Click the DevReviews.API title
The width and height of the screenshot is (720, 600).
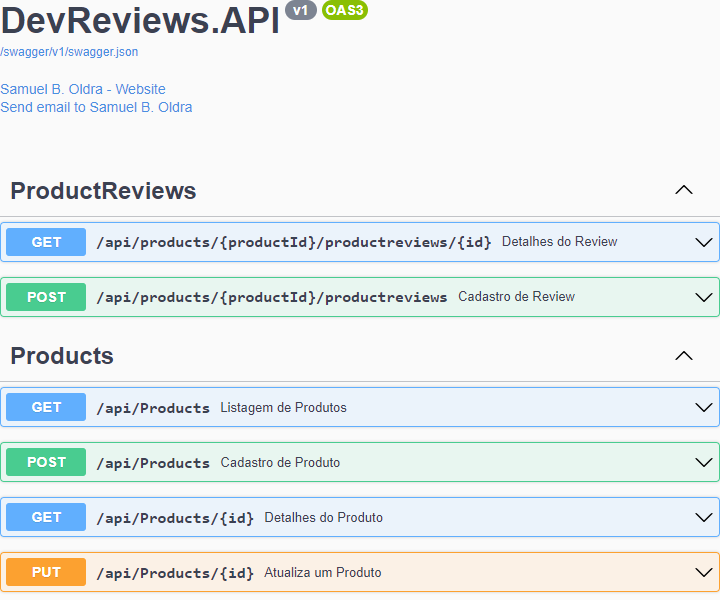140,21
